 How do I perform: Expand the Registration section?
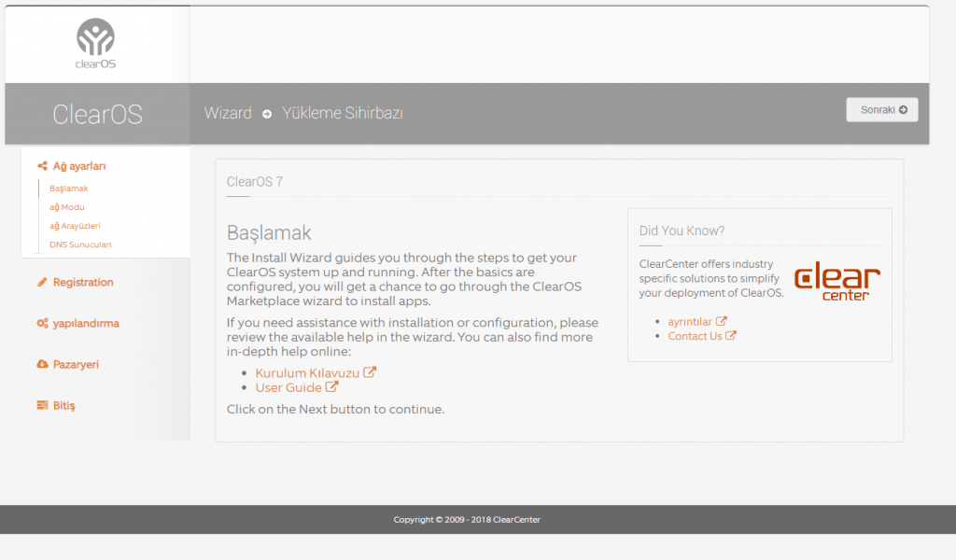(83, 282)
